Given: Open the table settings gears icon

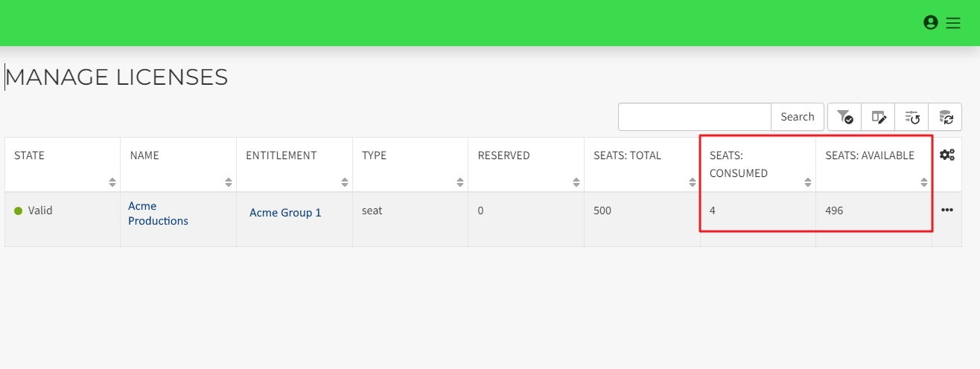Looking at the screenshot, I should [x=947, y=155].
